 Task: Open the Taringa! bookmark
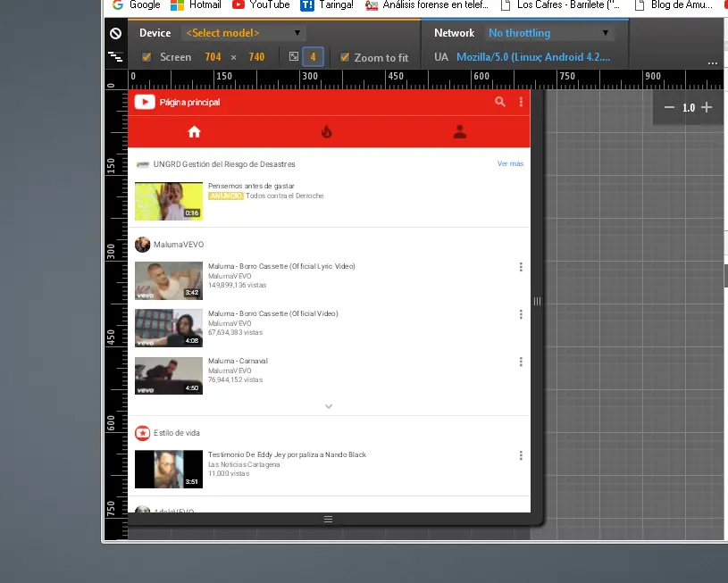coord(327,4)
